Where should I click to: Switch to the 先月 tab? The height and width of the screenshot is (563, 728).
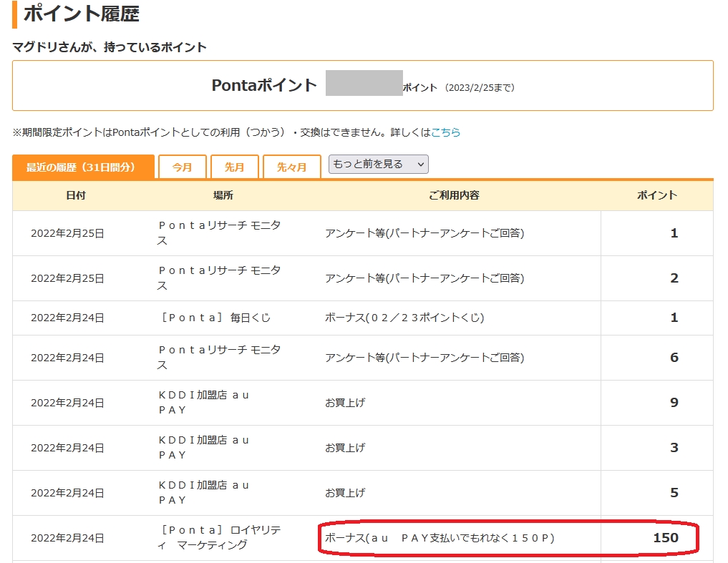(235, 167)
